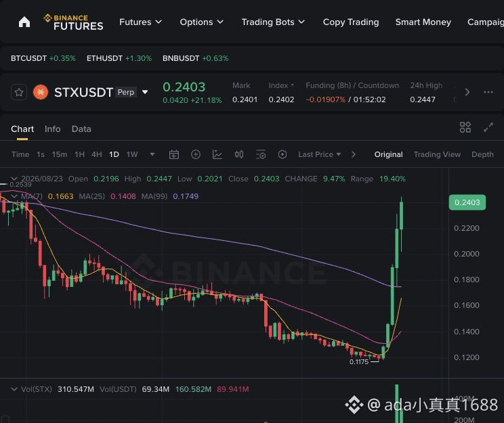Select the 1s interval

coord(41,154)
